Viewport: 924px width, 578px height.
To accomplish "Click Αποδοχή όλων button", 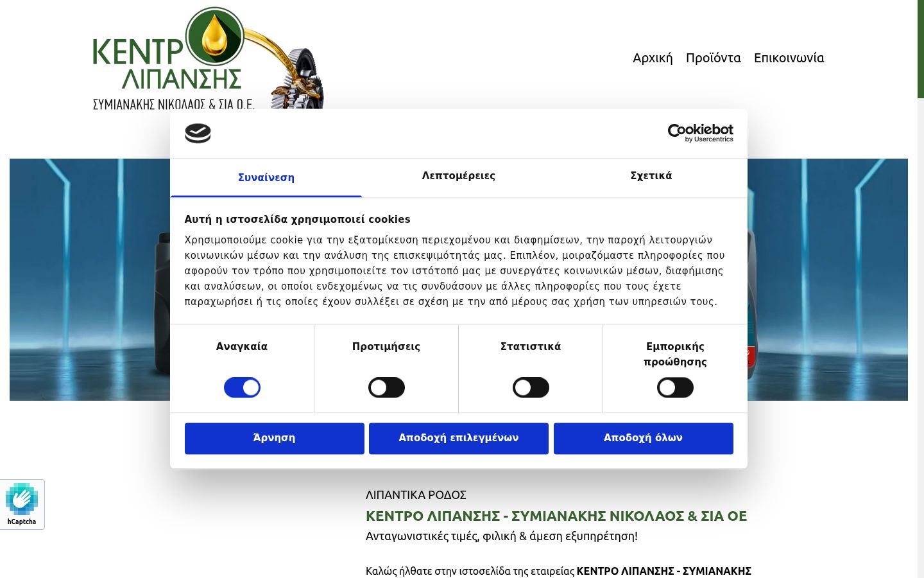I will pyautogui.click(x=643, y=438).
